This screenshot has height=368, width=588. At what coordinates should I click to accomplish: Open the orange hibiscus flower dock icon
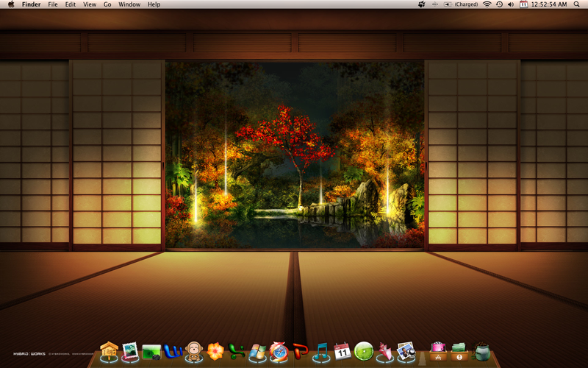pyautogui.click(x=215, y=352)
